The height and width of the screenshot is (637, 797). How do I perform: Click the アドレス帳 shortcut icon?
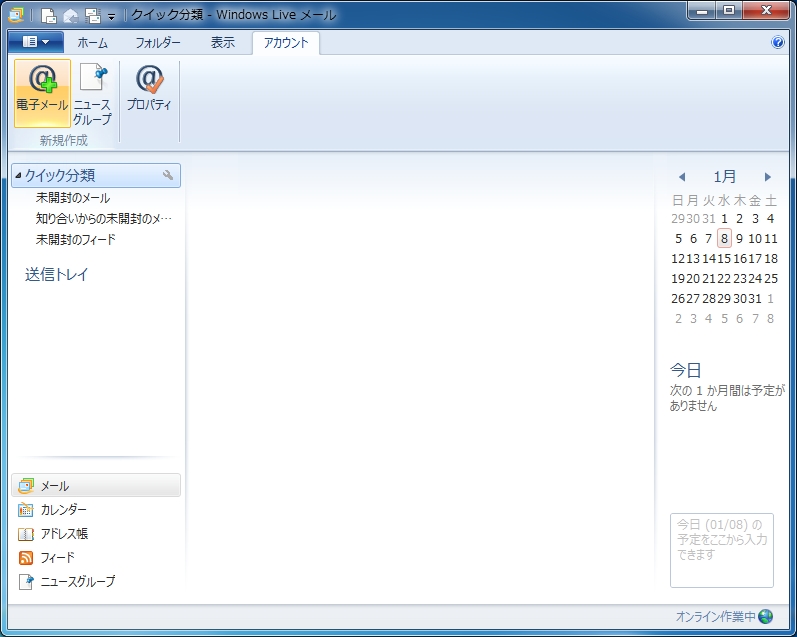pos(26,534)
